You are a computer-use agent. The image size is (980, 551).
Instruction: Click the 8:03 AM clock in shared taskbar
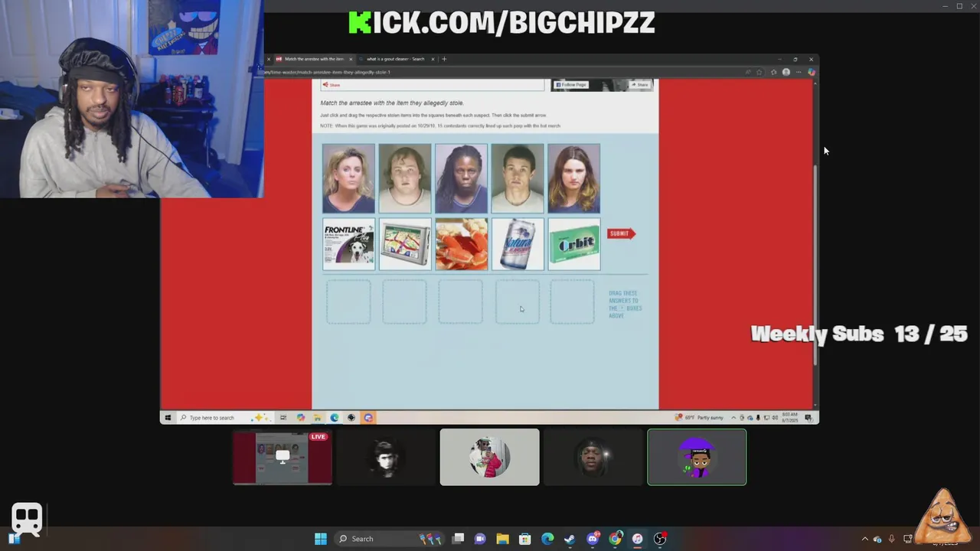pyautogui.click(x=790, y=418)
